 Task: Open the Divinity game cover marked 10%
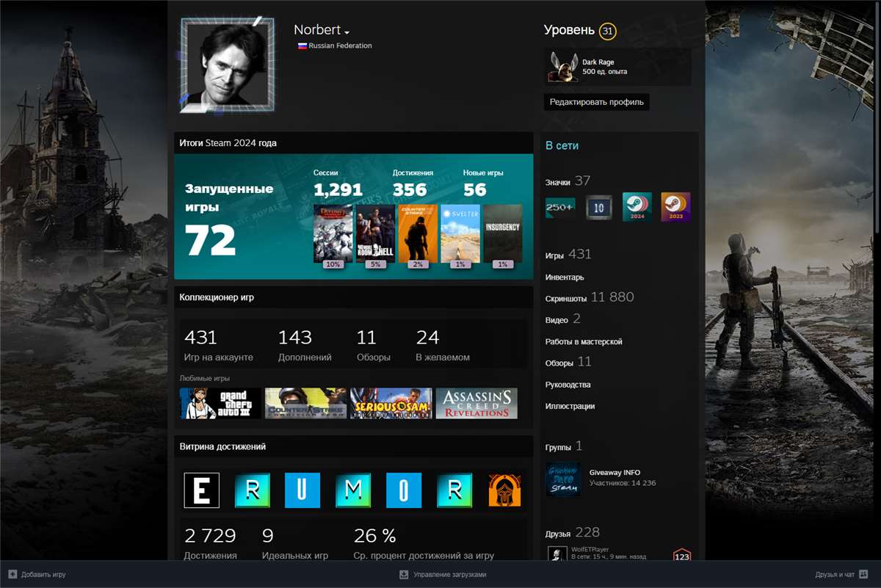333,233
